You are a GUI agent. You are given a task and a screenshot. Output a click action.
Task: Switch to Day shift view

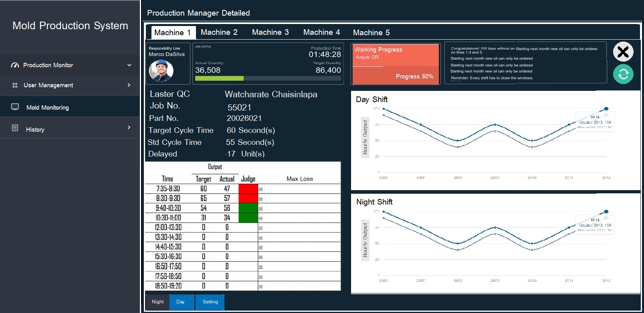tap(181, 302)
